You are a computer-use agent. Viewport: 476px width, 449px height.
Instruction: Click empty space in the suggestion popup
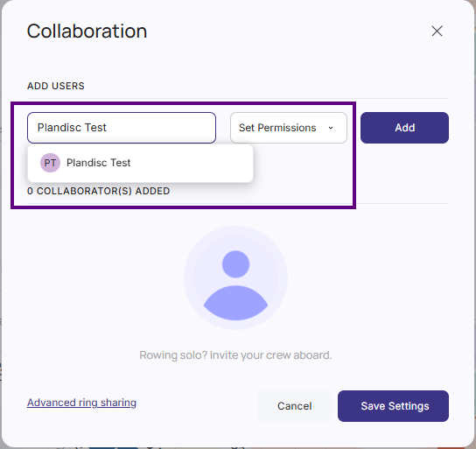click(x=192, y=163)
